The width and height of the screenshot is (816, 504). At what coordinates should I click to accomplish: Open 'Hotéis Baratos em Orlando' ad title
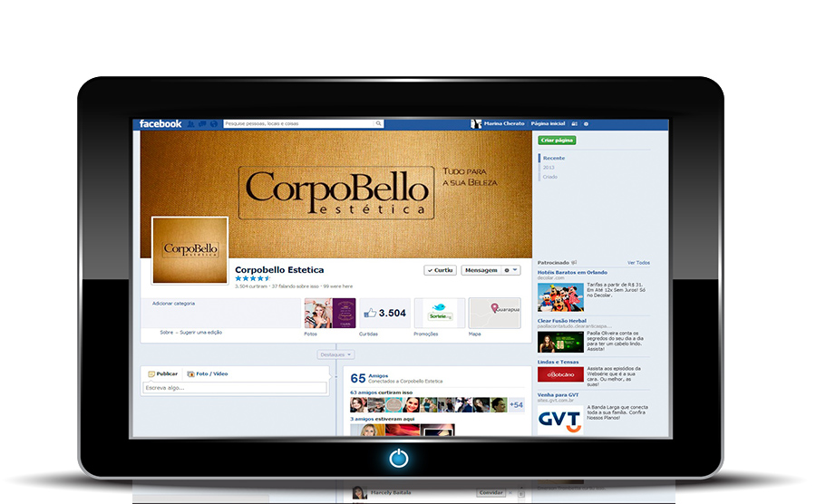(x=572, y=272)
